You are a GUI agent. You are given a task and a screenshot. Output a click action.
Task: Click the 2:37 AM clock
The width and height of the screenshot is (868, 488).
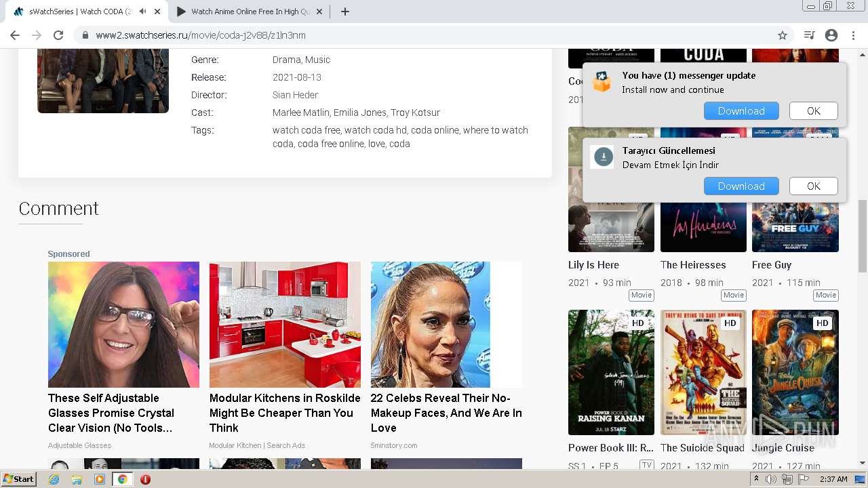pos(833,479)
